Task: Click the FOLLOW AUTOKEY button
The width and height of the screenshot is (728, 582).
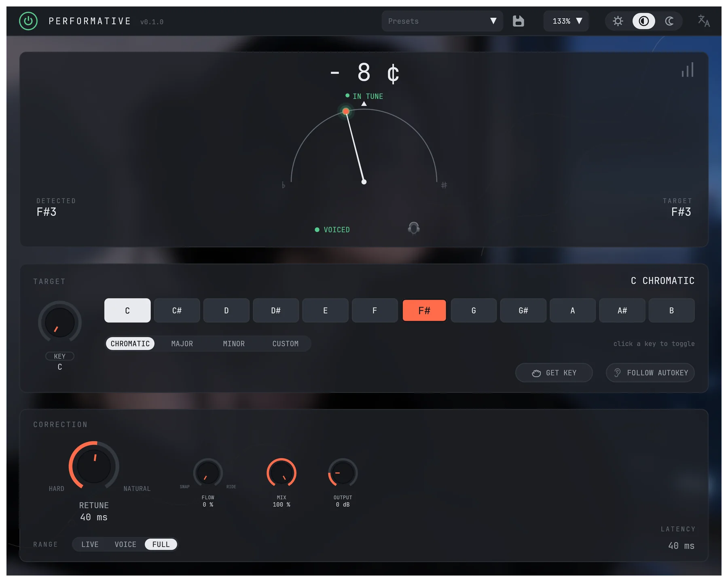Action: click(x=650, y=373)
